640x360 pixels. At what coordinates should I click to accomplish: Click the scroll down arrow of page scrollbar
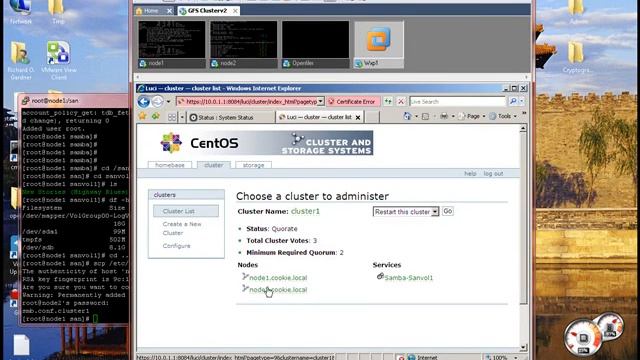[x=523, y=347]
